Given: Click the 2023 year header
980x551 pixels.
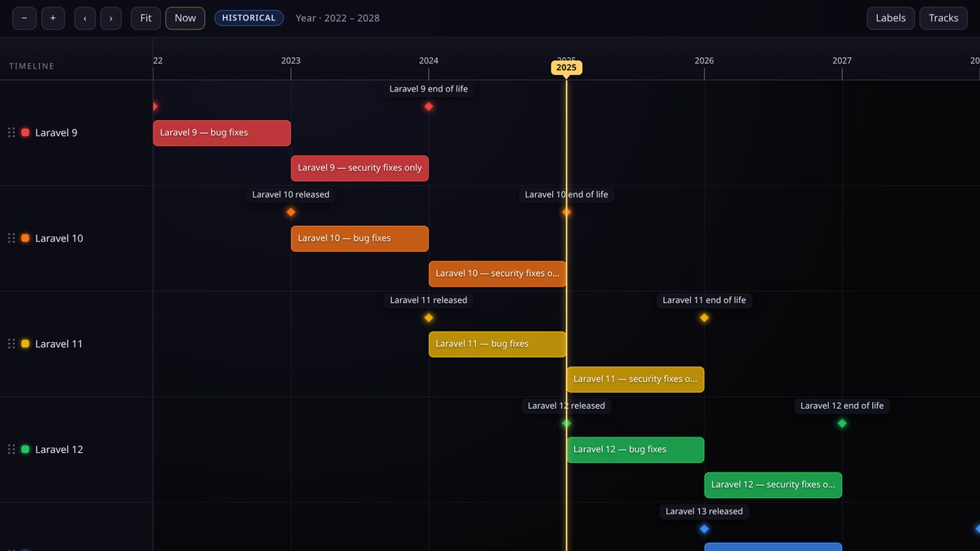Looking at the screenshot, I should click(x=291, y=60).
